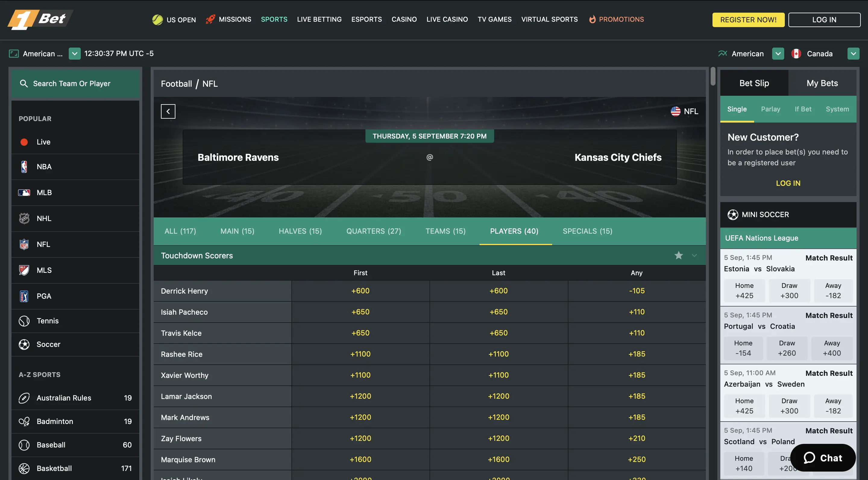The height and width of the screenshot is (480, 868).
Task: Select the NBA icon in the sidebar
Action: click(24, 166)
